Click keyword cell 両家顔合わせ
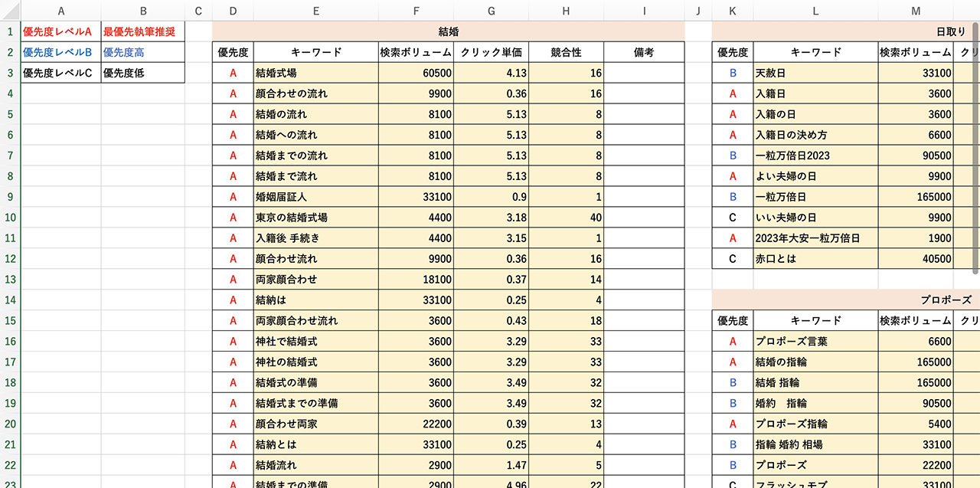The image size is (980, 488). pos(316,280)
